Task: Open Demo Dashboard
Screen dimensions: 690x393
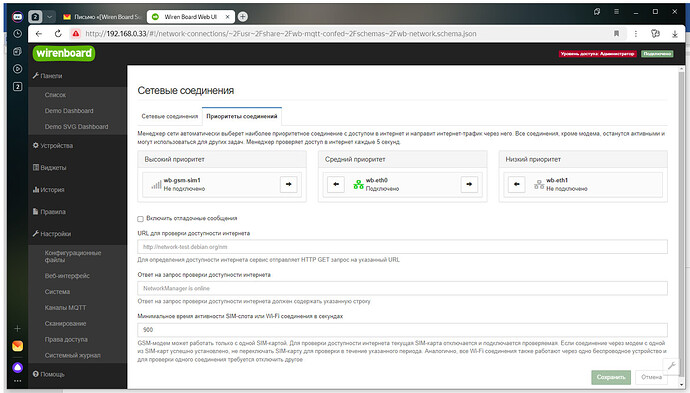Action: 69,110
